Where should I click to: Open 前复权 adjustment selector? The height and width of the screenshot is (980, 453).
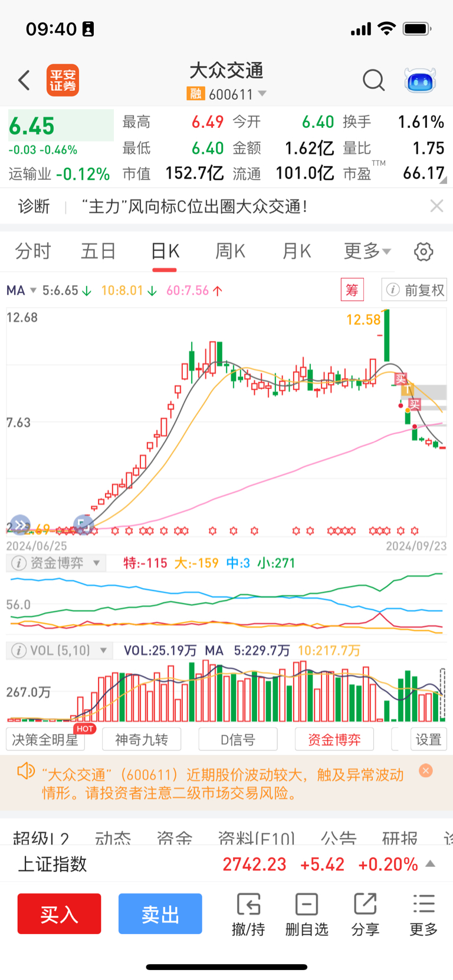tap(414, 290)
